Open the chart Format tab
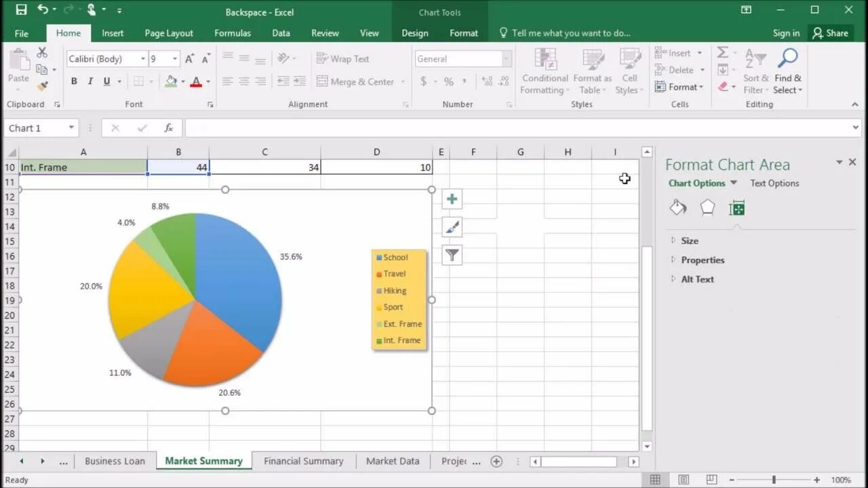 (x=464, y=33)
